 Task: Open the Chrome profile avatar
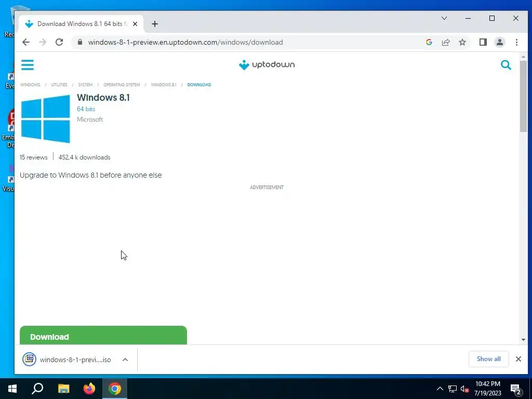(499, 42)
